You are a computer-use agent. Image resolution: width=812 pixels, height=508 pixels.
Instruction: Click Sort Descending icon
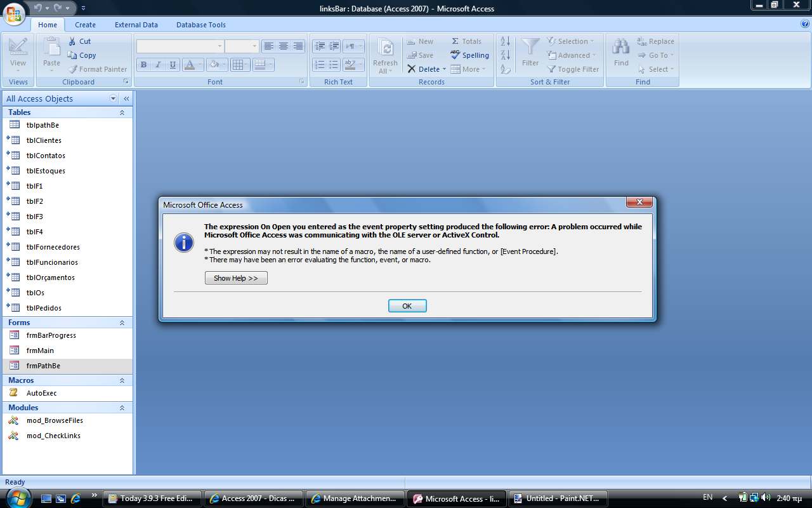[506, 56]
